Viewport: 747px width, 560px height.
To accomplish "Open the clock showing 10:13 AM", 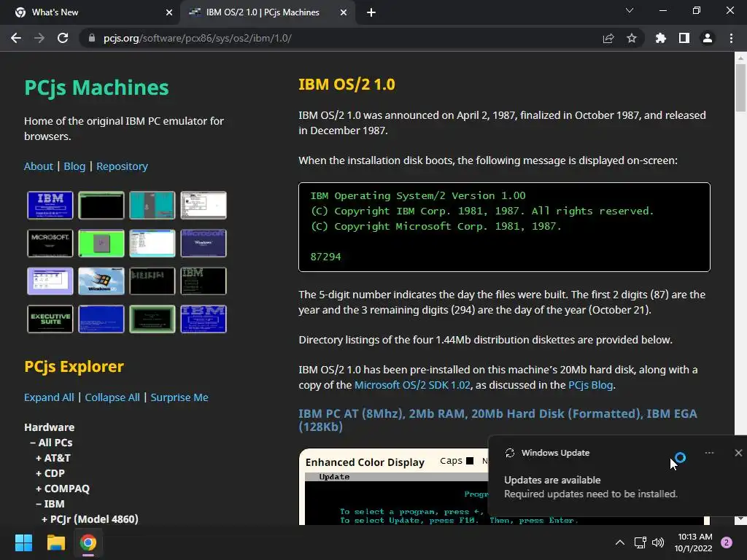I will [693, 542].
